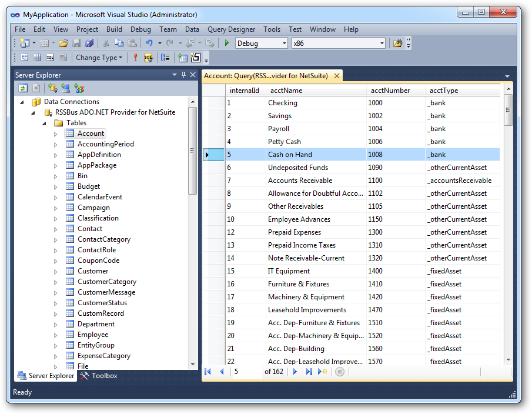The image size is (532, 414).
Task: Open the x86 platform dropdown
Action: [x=382, y=43]
